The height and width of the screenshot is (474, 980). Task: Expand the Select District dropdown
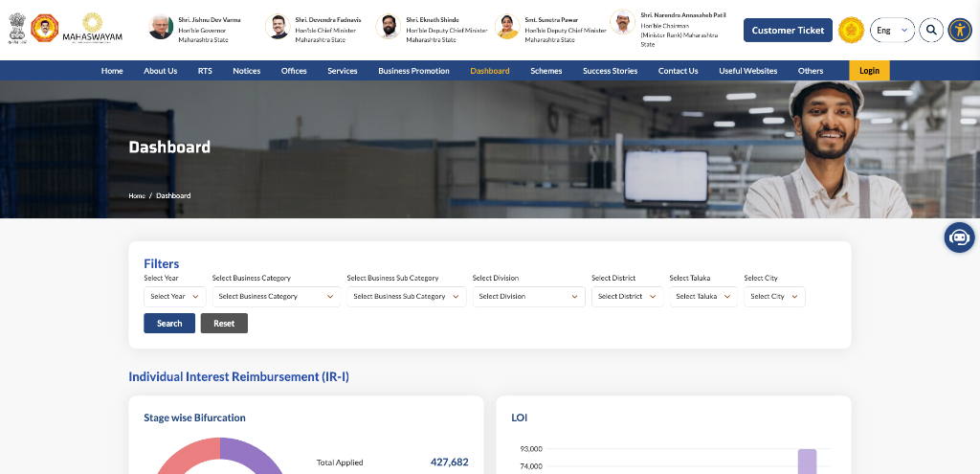pyautogui.click(x=628, y=297)
